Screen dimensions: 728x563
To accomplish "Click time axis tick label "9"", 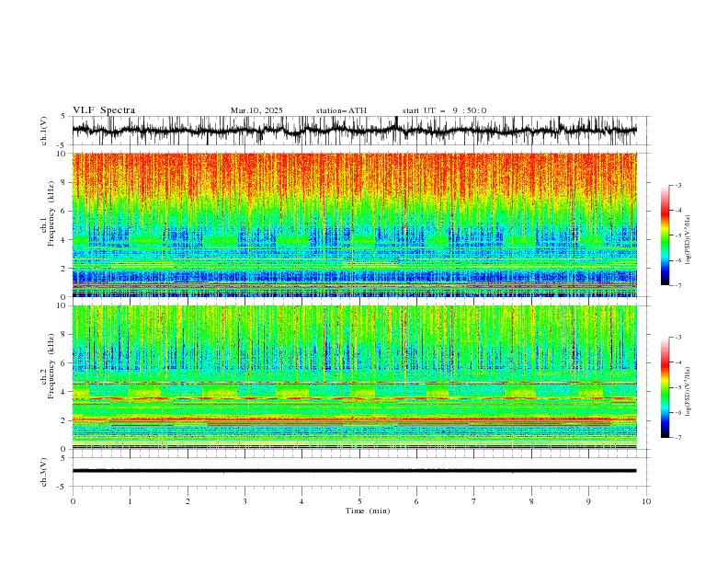I will 588,501.
